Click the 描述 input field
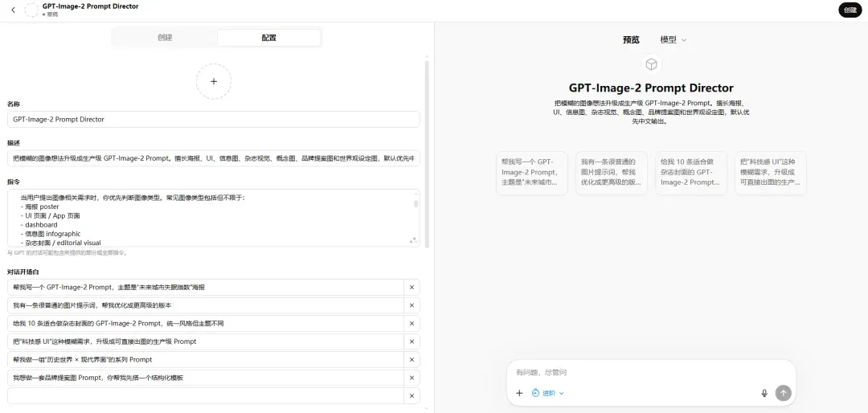868x413 pixels. tap(214, 158)
